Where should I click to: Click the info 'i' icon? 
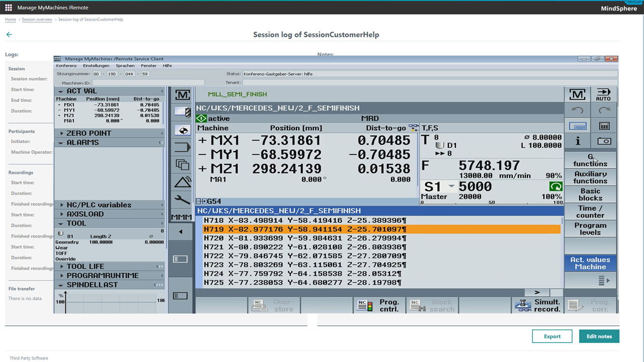[577, 141]
